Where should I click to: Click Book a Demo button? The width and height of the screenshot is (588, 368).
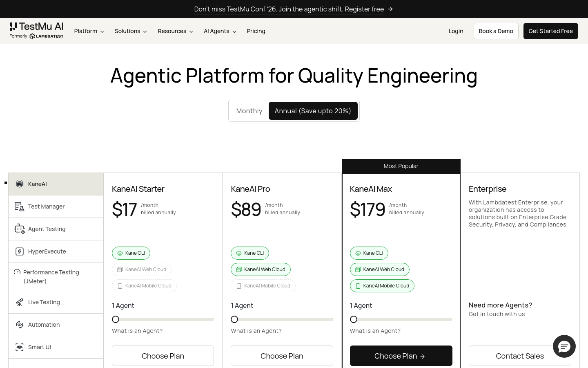pos(496,31)
